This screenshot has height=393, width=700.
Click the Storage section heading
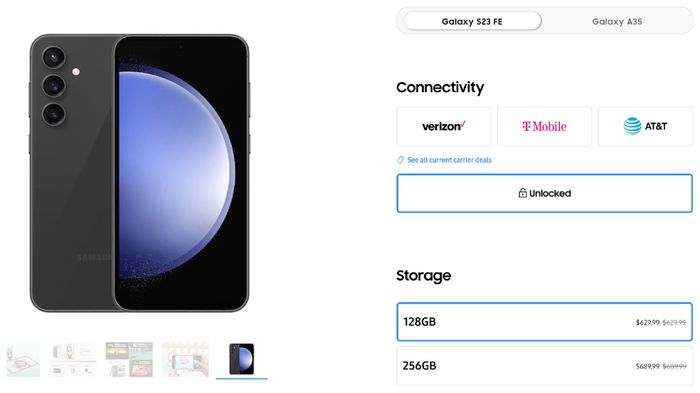click(423, 276)
